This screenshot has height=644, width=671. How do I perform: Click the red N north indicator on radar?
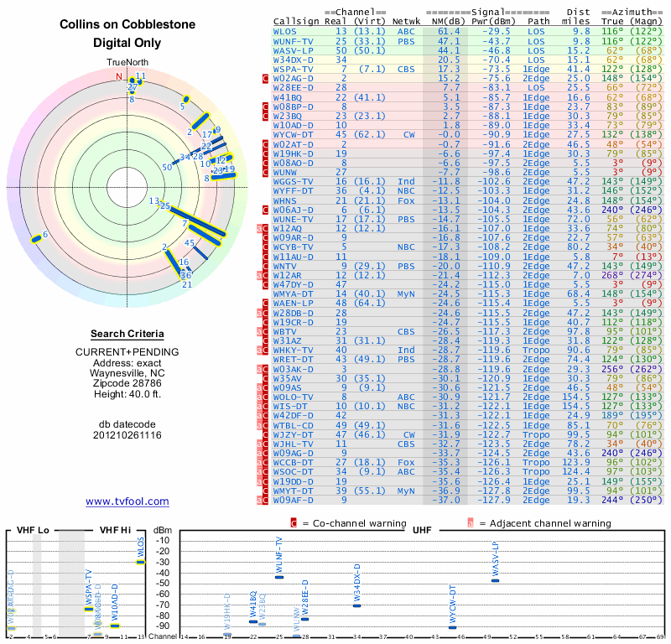[119, 76]
